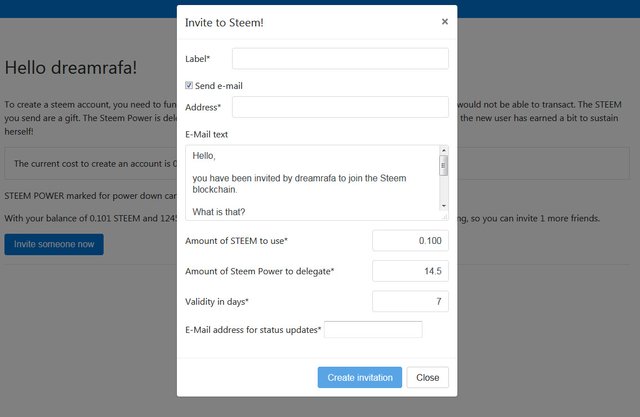The image size is (640, 417).
Task: Click the e-mail text scrollbar down arrow
Action: point(444,206)
